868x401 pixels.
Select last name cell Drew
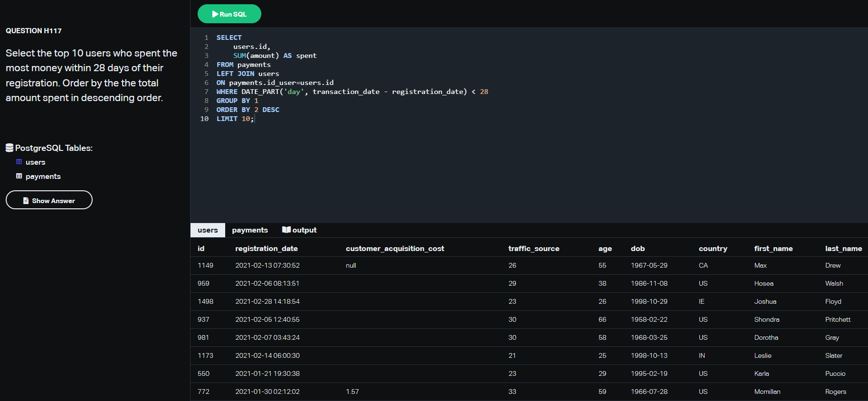click(833, 265)
